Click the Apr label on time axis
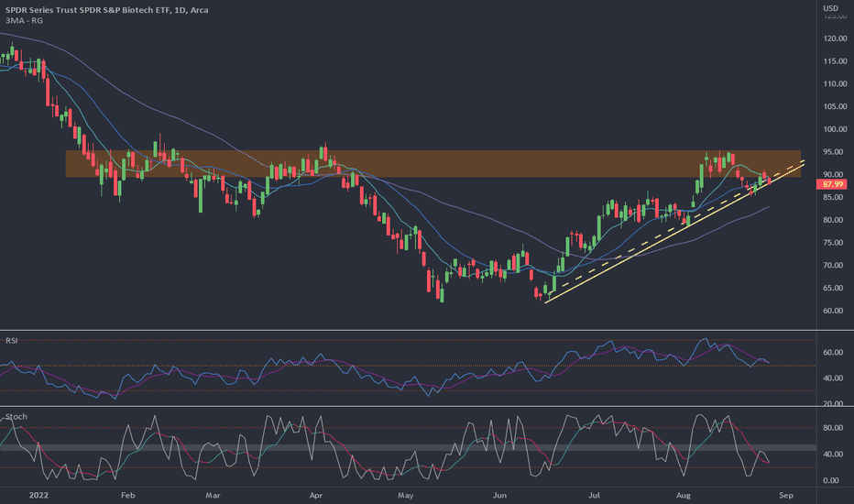 point(316,495)
